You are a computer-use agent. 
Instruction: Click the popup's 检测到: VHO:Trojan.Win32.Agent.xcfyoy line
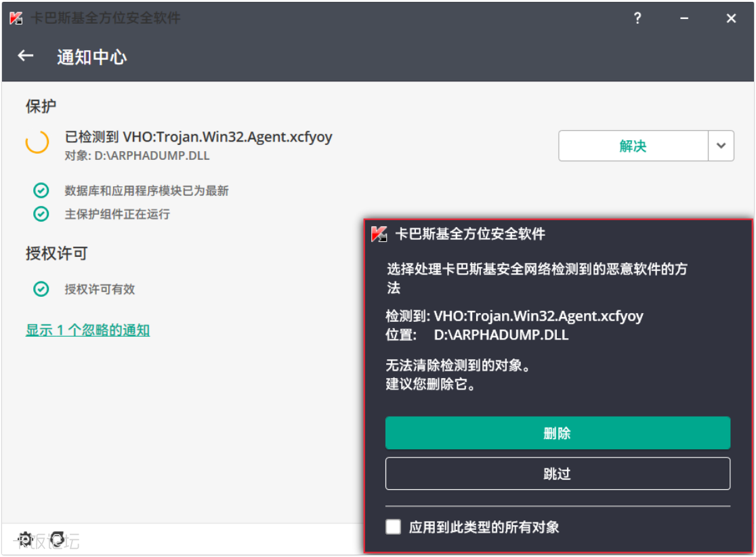[x=514, y=316]
